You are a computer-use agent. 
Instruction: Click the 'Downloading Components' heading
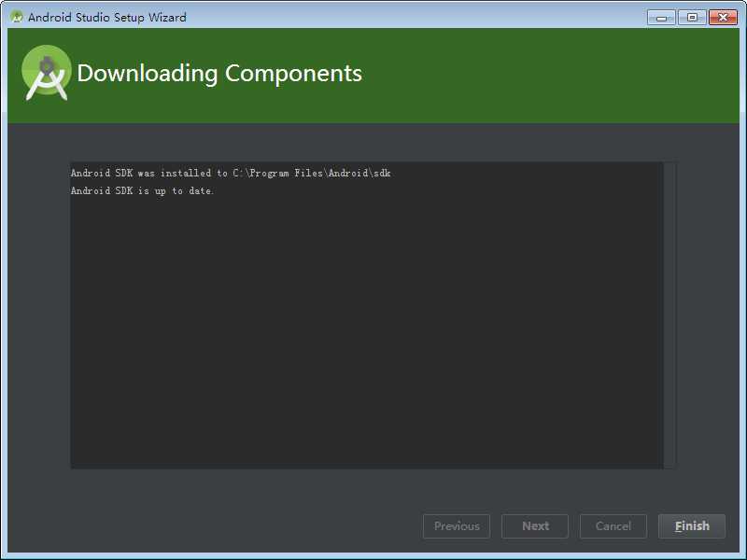(219, 74)
